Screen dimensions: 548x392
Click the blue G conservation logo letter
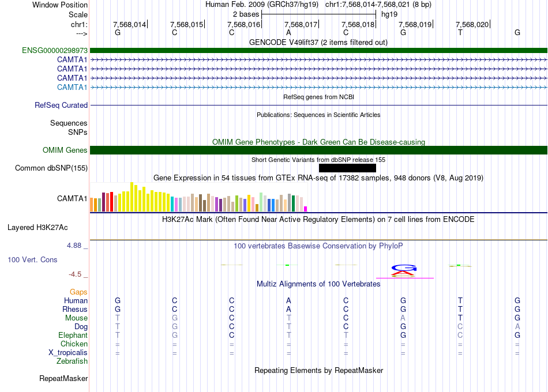pos(404,268)
